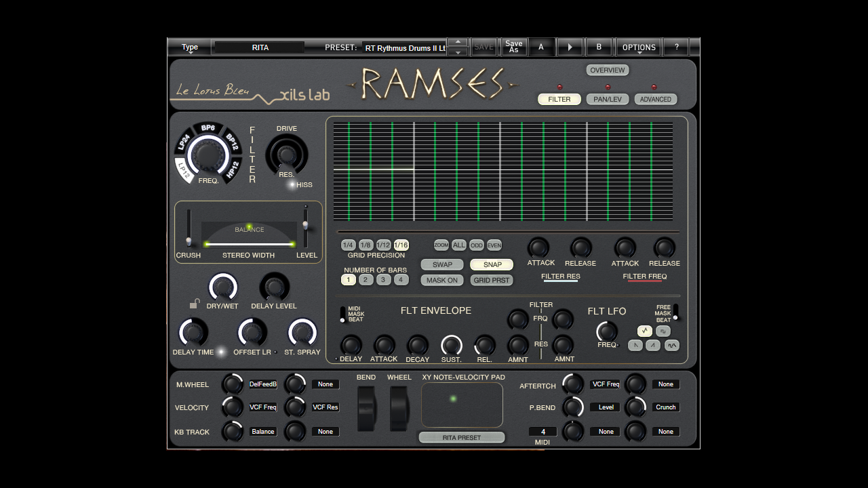Click the ODD steps button
This screenshot has width=868, height=488.
[x=477, y=245]
